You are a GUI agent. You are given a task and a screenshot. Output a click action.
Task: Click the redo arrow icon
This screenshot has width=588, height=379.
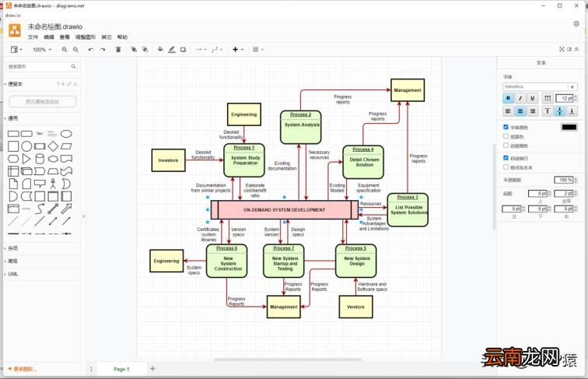[103, 50]
